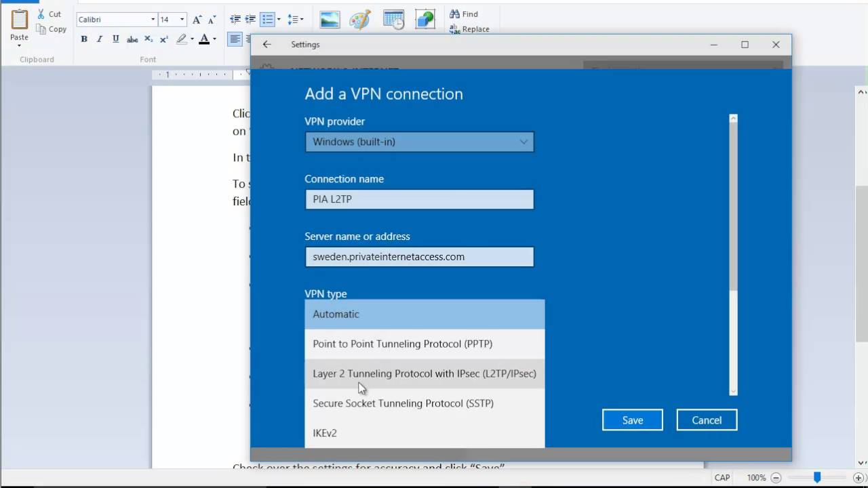Toggle Strikethrough formatting in WordPad

(x=132, y=39)
